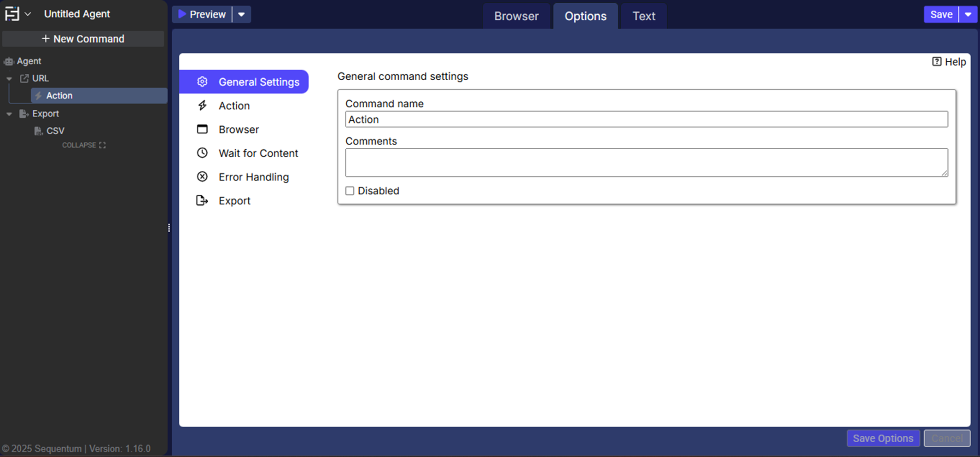
Task: Click the Export arrow icon in settings
Action: (x=202, y=200)
